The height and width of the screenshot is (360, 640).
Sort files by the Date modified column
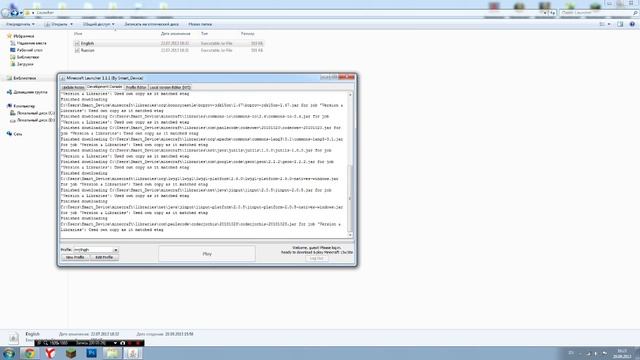[x=176, y=33]
